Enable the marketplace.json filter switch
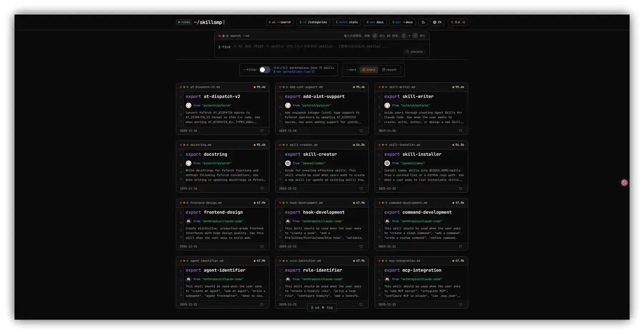The image size is (644, 334). point(265,70)
